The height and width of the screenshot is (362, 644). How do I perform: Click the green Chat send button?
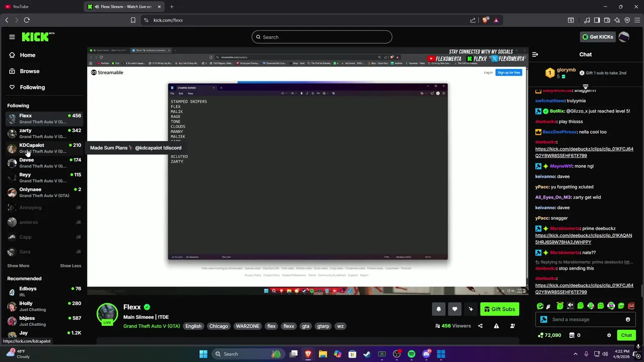point(626,335)
